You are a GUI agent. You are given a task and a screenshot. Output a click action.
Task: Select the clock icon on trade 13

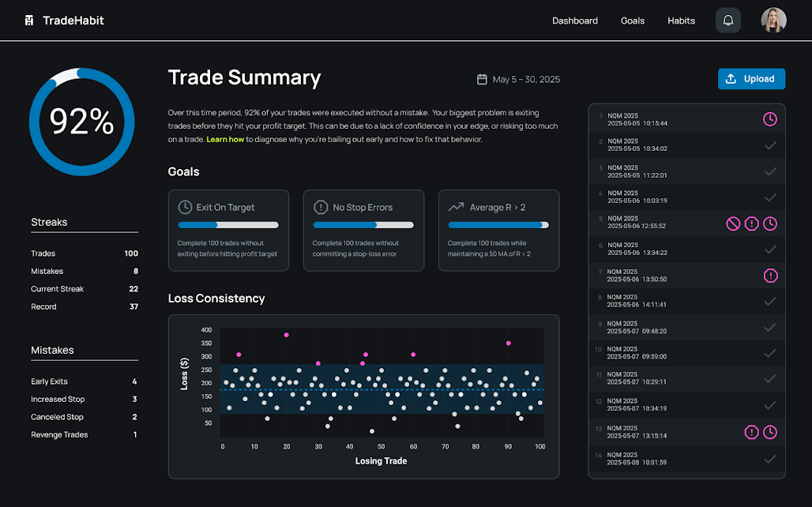[770, 432]
